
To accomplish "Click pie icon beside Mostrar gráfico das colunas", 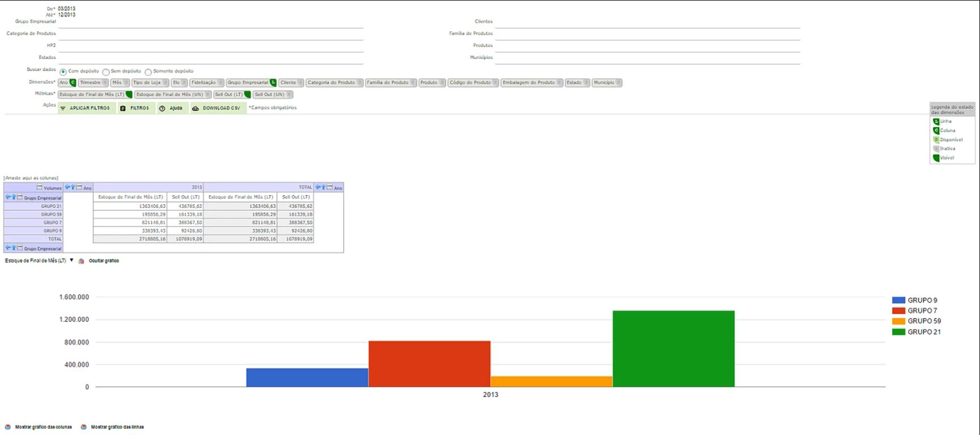I will click(x=8, y=427).
